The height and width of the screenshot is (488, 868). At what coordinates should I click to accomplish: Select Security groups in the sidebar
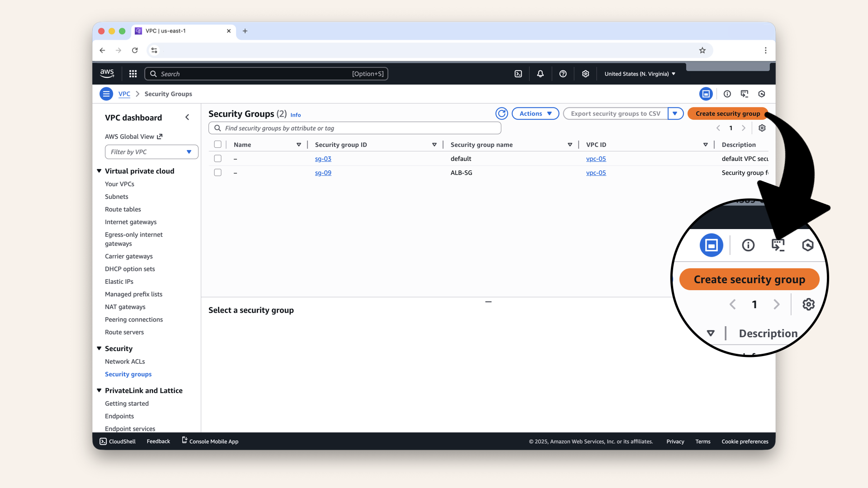(x=128, y=374)
